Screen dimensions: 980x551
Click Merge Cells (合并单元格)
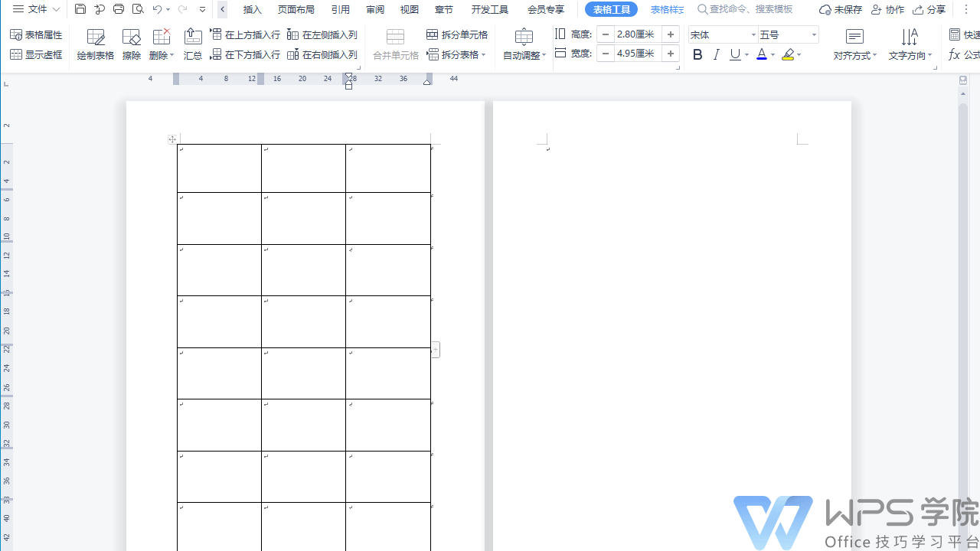pos(396,45)
